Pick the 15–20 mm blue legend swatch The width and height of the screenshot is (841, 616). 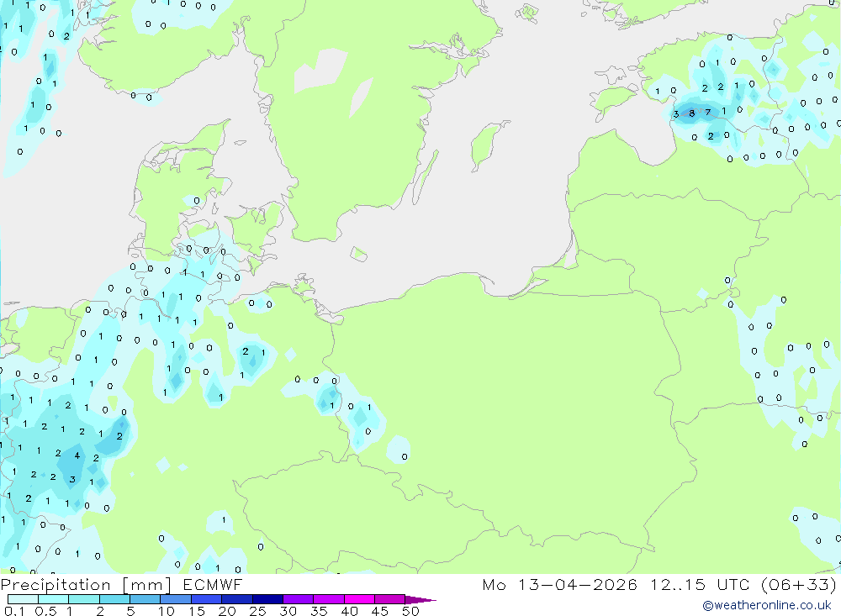click(207, 599)
